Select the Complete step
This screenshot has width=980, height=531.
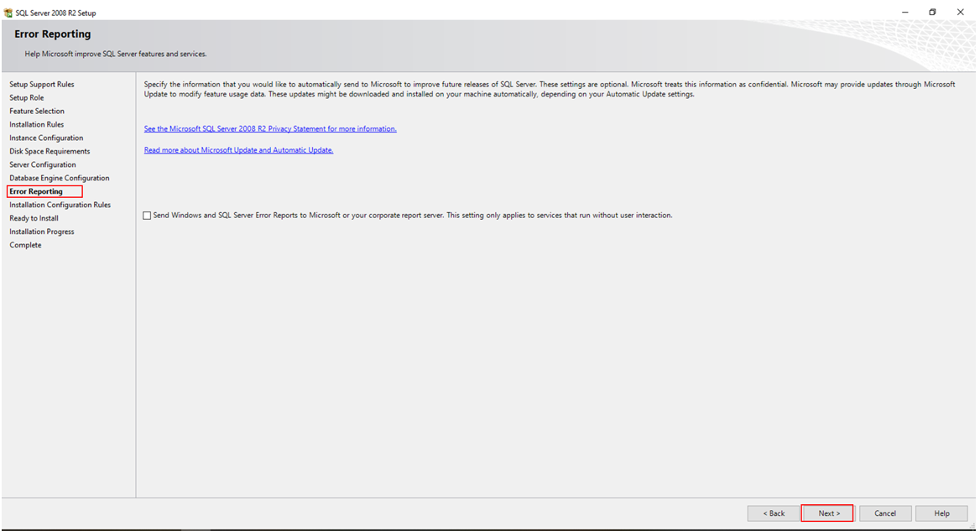[26, 245]
